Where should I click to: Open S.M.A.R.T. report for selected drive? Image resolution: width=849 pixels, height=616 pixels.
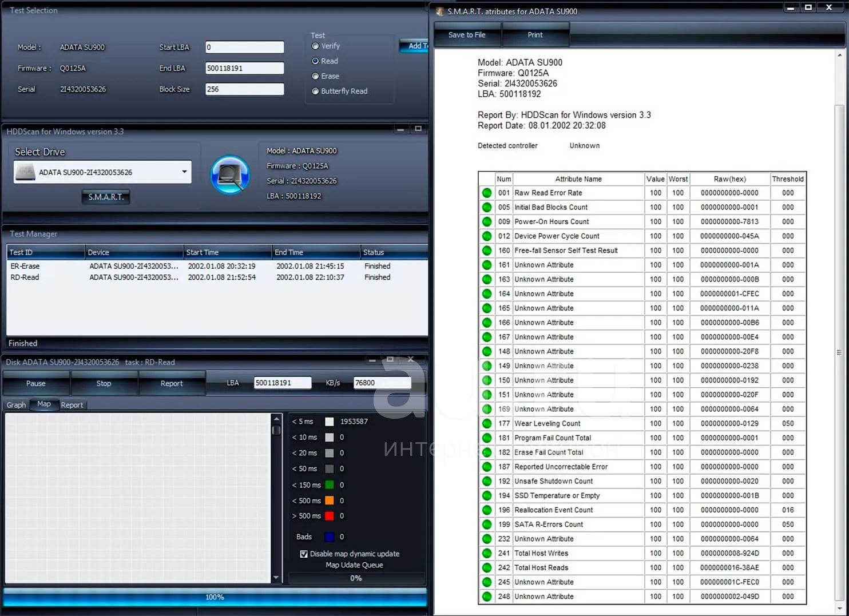[106, 197]
